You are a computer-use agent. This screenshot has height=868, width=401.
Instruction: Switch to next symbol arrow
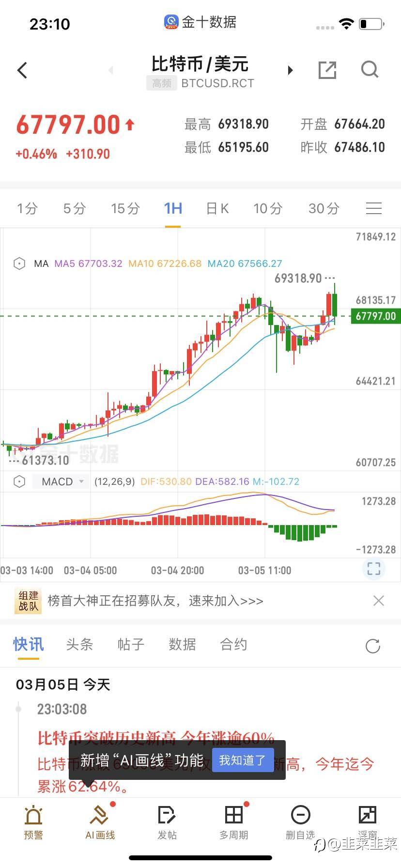click(x=291, y=70)
